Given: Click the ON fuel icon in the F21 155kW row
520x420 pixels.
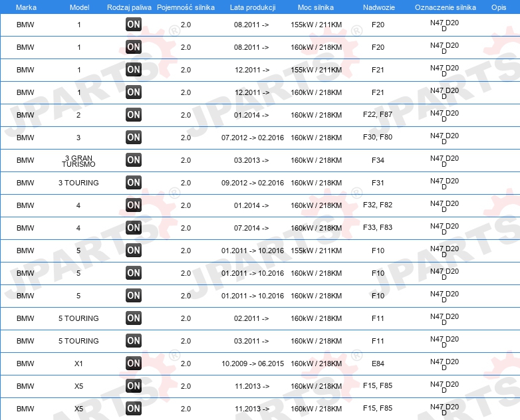Looking at the screenshot, I should (134, 69).
